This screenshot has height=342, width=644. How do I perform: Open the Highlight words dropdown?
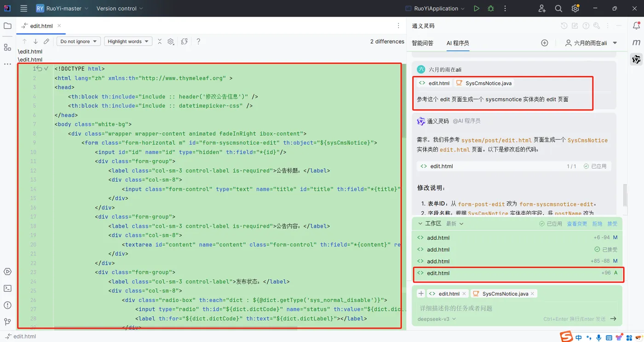click(x=128, y=41)
